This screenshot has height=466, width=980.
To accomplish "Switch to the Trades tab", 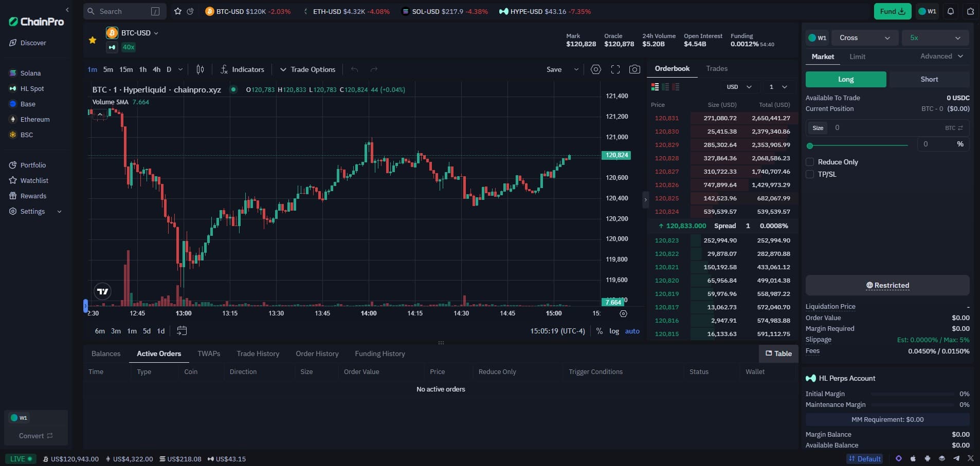I will point(717,68).
